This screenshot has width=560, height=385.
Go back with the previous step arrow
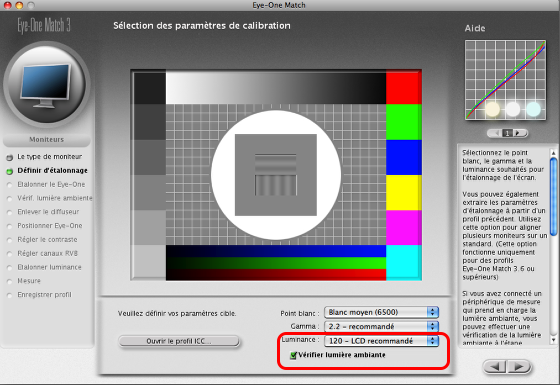pyautogui.click(x=495, y=366)
